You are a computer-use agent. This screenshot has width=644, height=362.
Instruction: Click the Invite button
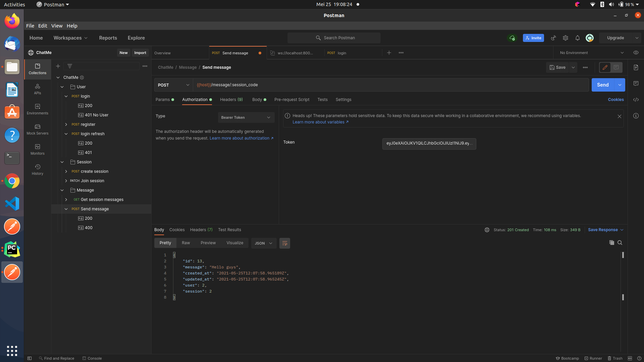[x=533, y=38]
